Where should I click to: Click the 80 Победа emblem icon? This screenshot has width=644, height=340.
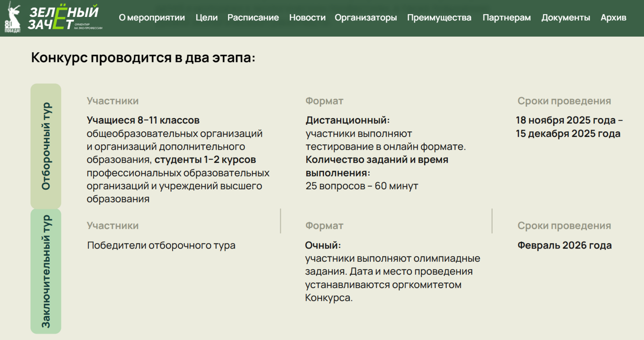point(12,18)
